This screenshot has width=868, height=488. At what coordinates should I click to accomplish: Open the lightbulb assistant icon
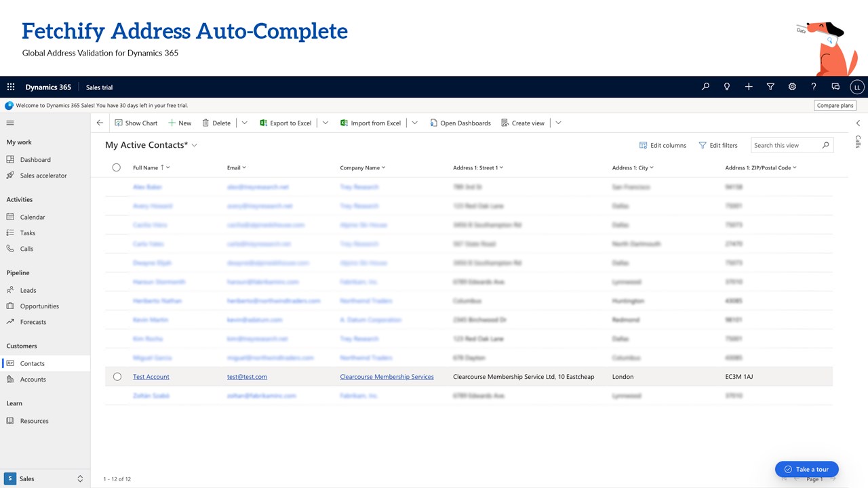(x=727, y=87)
